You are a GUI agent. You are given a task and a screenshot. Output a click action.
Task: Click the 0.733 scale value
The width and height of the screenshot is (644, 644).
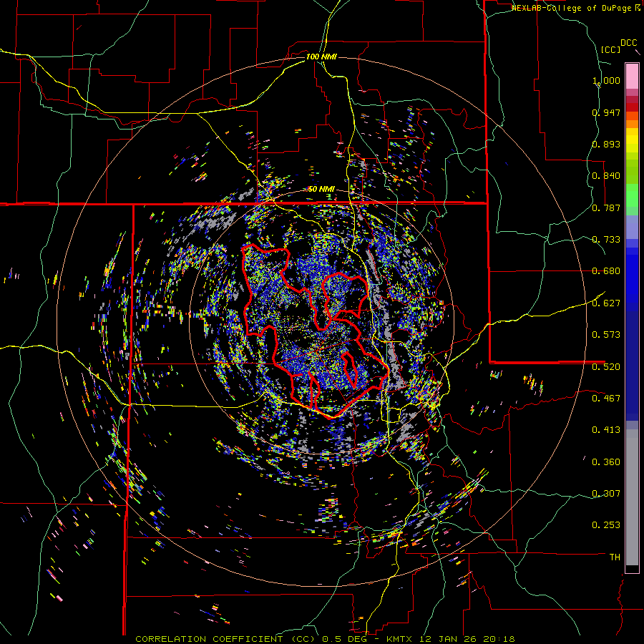click(606, 240)
